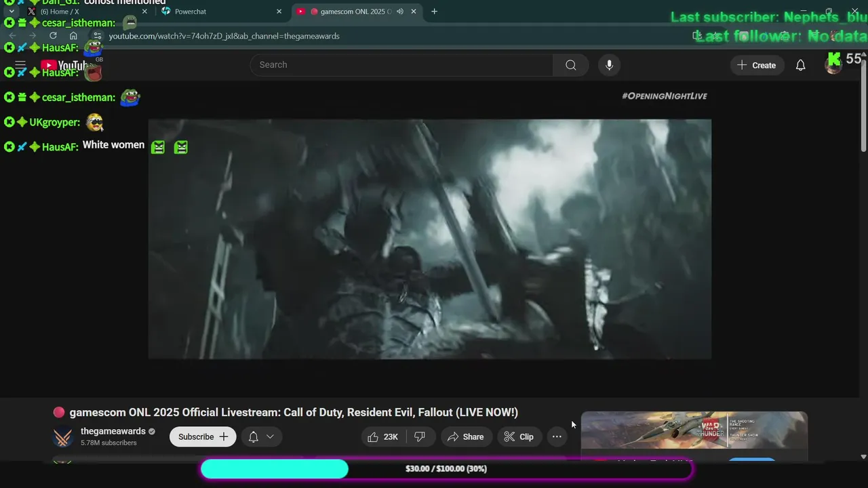
Task: Click the #OpeningNightLive hashtag
Action: pyautogui.click(x=665, y=96)
